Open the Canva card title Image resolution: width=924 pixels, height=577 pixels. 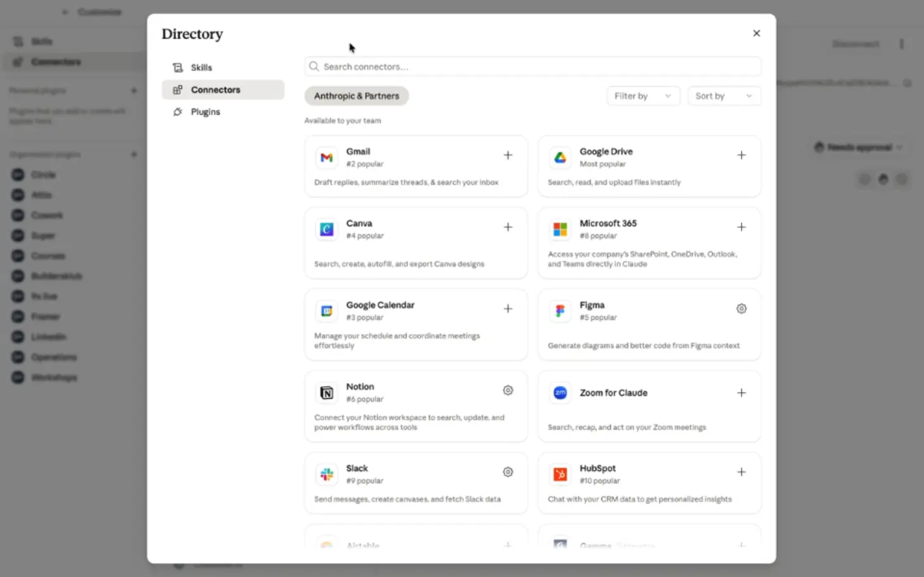pos(359,223)
